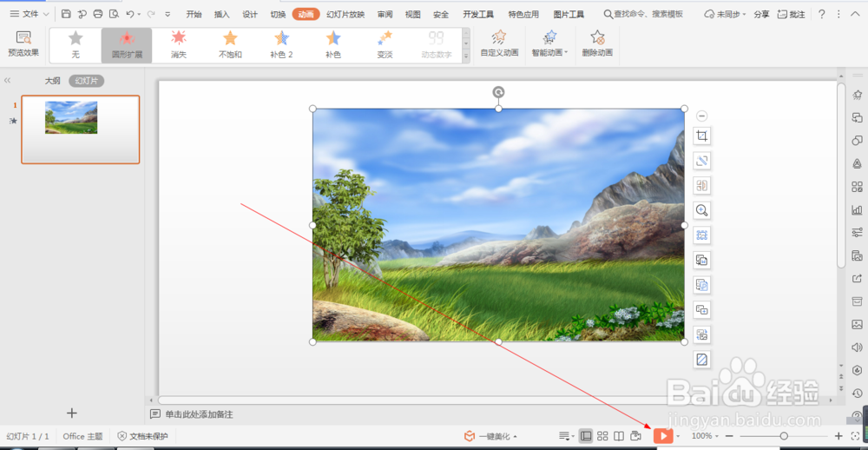Image resolution: width=868 pixels, height=450 pixels.
Task: Click 文档未保护 in status bar
Action: pyautogui.click(x=143, y=436)
